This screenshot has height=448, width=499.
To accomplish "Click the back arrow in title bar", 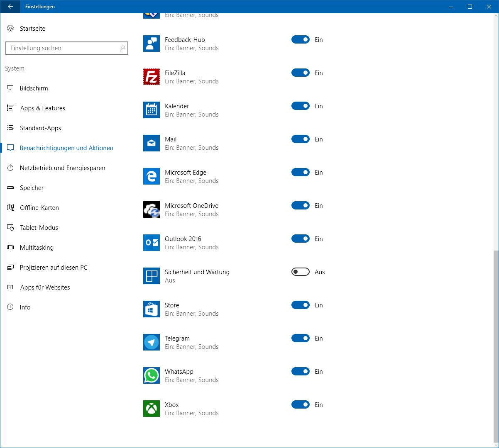I will tap(10, 7).
